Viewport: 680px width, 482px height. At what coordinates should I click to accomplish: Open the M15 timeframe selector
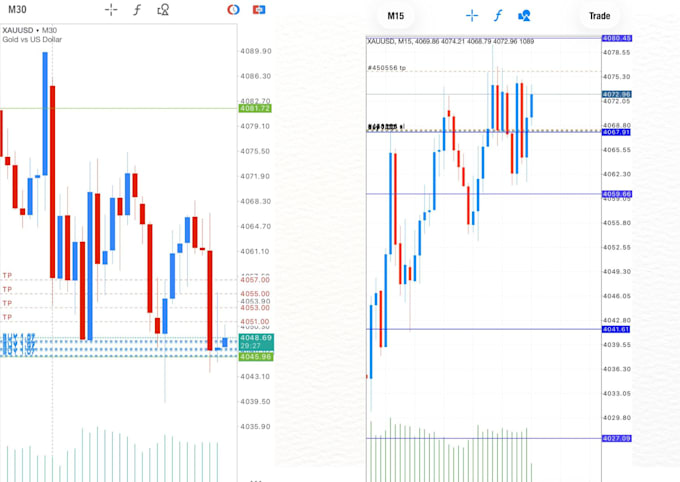pos(396,16)
